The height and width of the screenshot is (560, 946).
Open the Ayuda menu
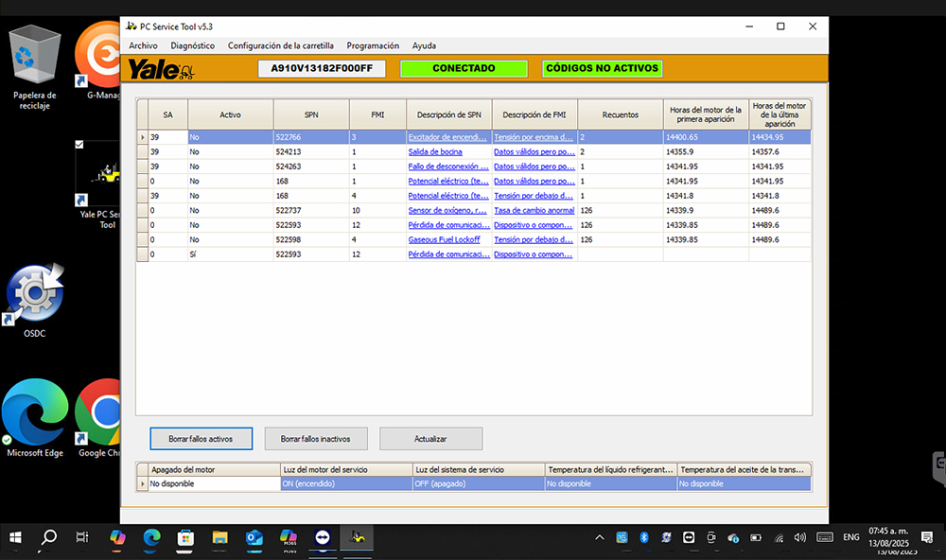pos(424,45)
